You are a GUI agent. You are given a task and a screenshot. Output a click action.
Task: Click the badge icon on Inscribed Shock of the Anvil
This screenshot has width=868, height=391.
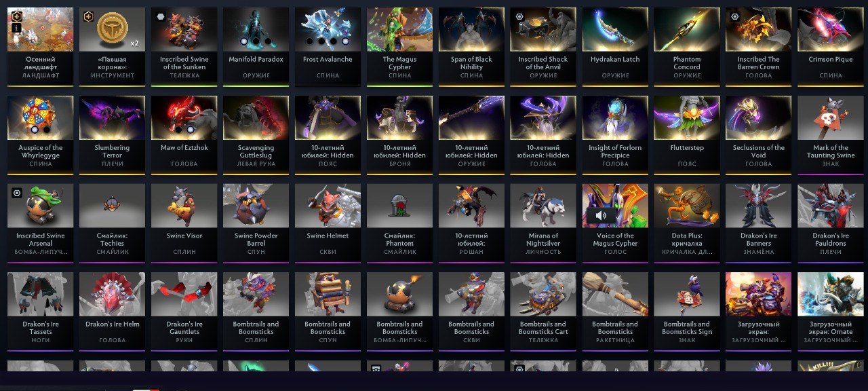tap(519, 17)
